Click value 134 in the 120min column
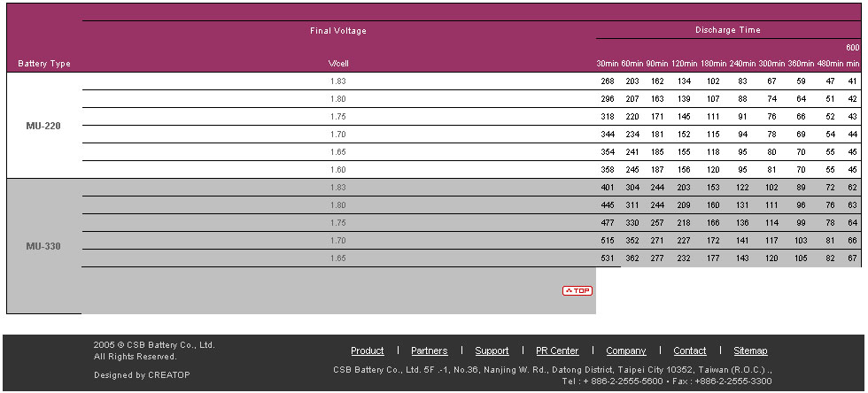The image size is (868, 393). (684, 81)
